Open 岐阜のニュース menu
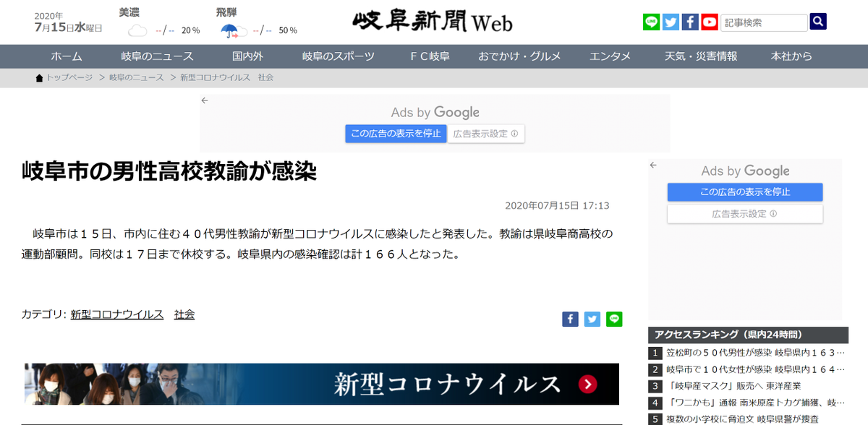Viewport: 868px width, 425px height. [x=157, y=56]
